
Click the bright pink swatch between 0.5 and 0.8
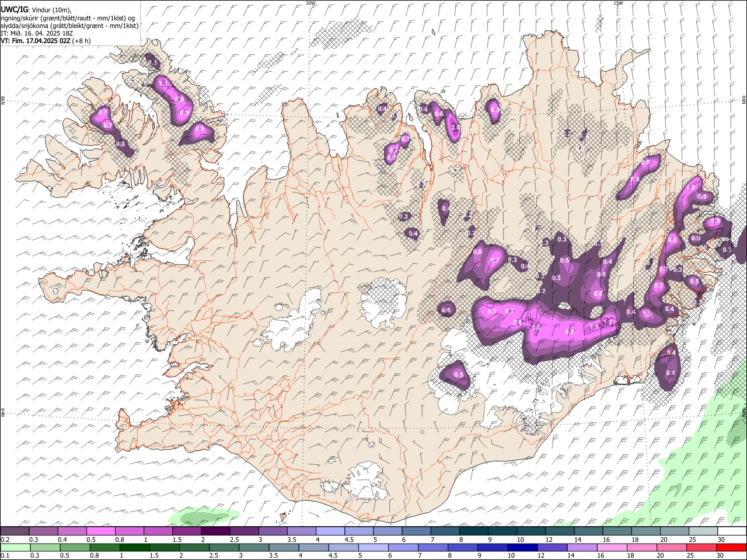(100, 531)
